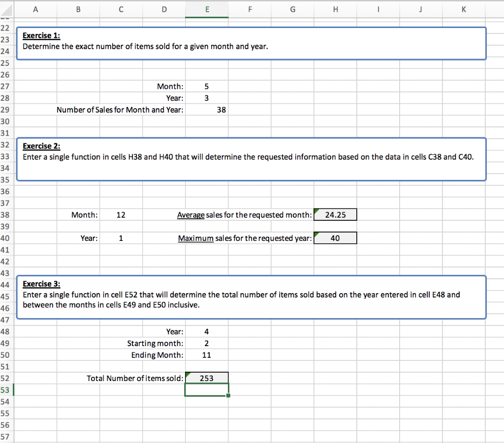The height and width of the screenshot is (443, 504).
Task: Select column E header
Action: [x=207, y=9]
